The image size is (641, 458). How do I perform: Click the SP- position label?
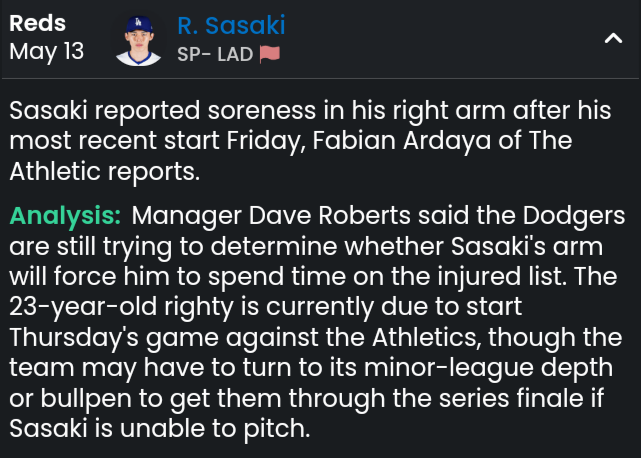pos(194,54)
